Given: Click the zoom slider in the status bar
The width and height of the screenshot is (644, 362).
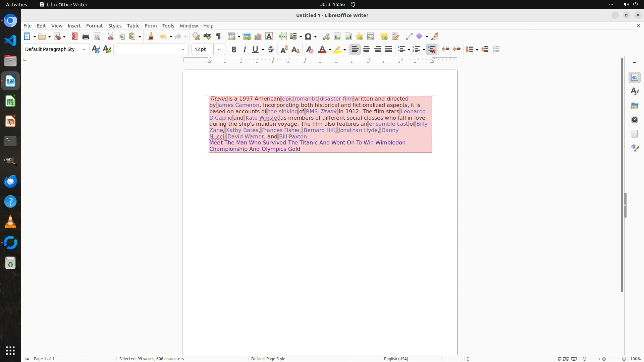Looking at the screenshot, I should [x=604, y=359].
